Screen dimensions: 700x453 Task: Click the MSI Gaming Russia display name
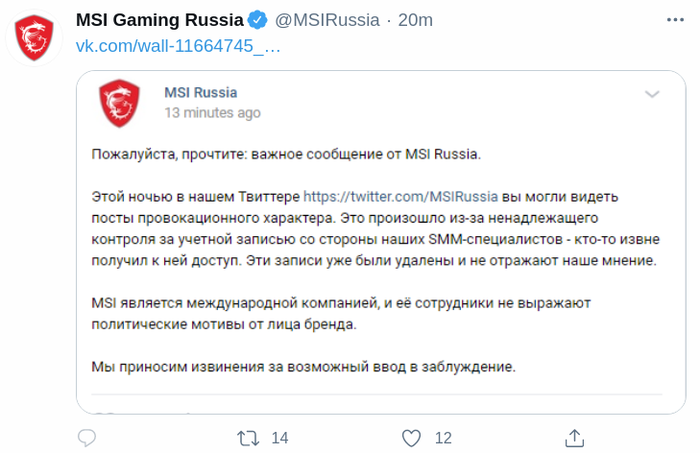pyautogui.click(x=159, y=20)
